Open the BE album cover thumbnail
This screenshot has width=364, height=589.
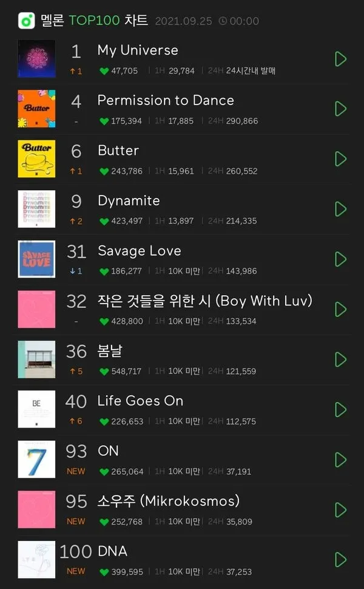click(x=37, y=409)
